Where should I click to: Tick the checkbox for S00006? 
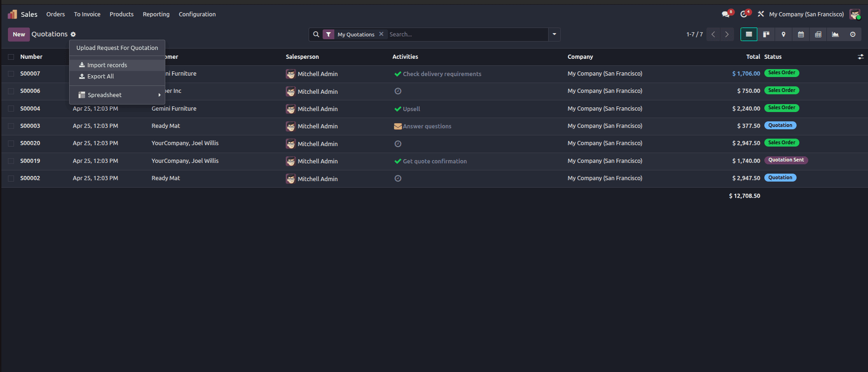pyautogui.click(x=11, y=91)
